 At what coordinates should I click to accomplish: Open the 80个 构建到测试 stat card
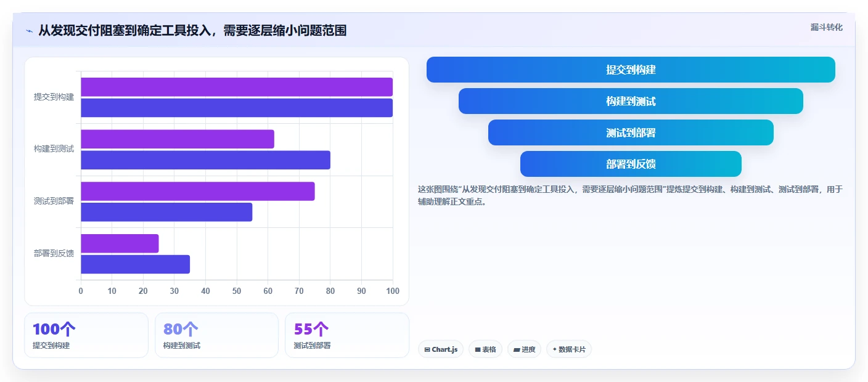pyautogui.click(x=216, y=335)
